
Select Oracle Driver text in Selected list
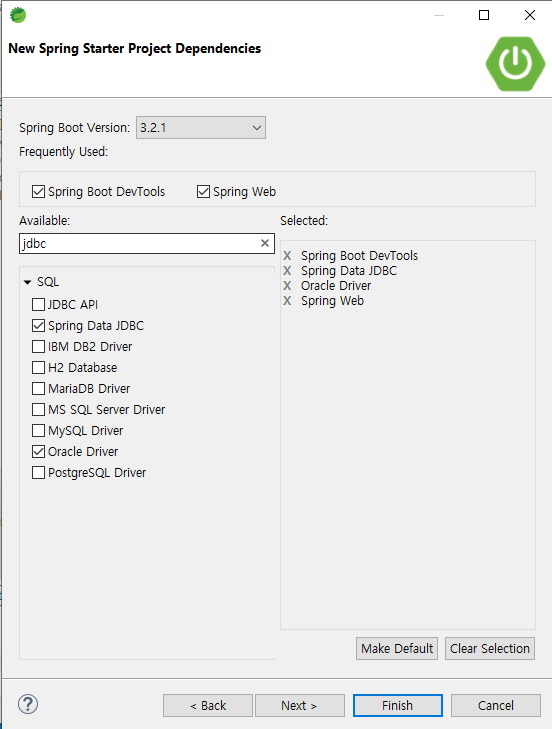(x=336, y=285)
